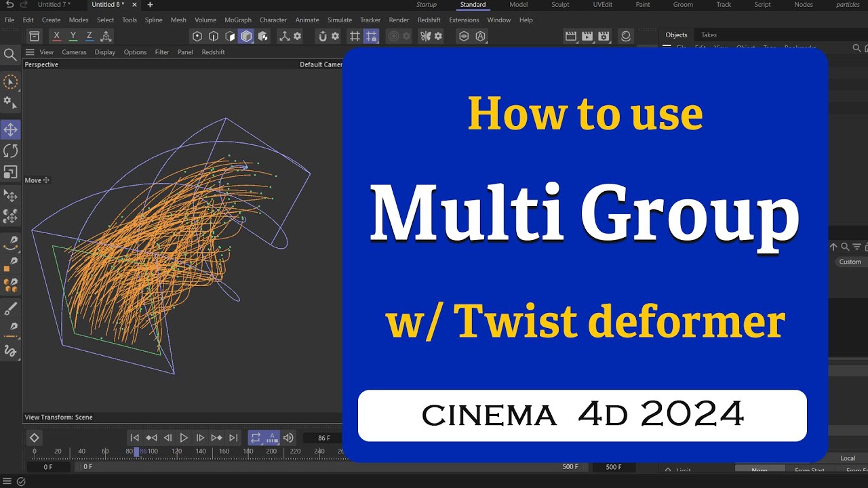This screenshot has height=488, width=868.
Task: Open the Simulate menu
Action: point(340,20)
